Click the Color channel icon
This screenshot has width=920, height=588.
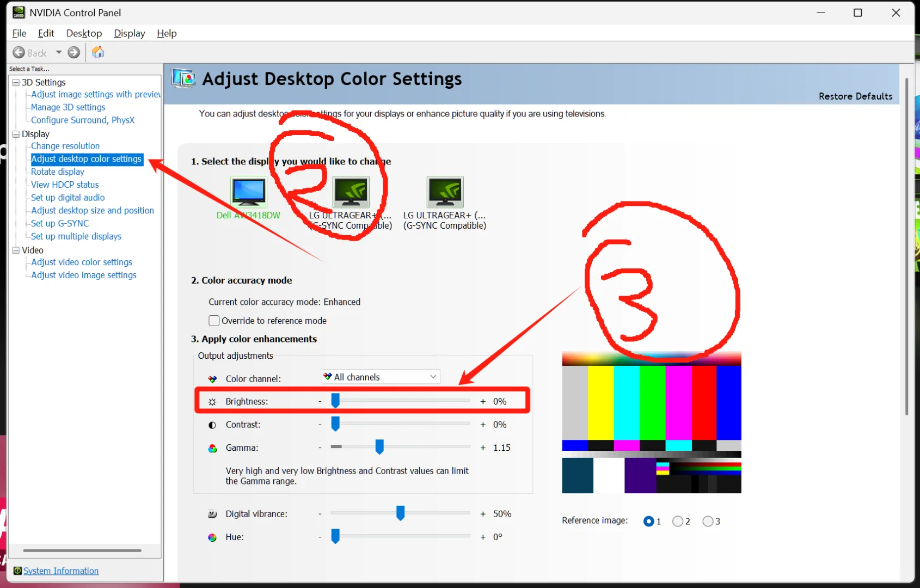[212, 379]
